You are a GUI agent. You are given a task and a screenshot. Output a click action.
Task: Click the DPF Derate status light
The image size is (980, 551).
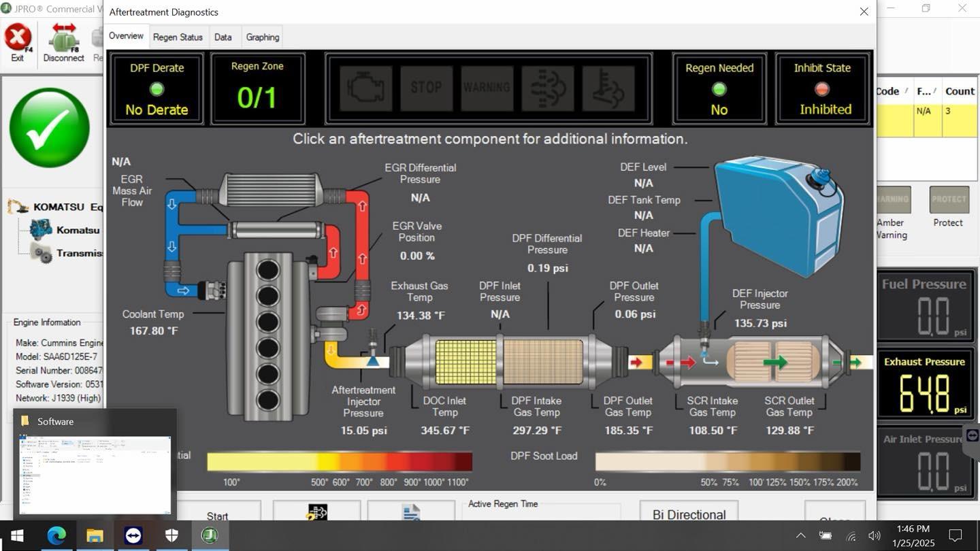coord(157,88)
